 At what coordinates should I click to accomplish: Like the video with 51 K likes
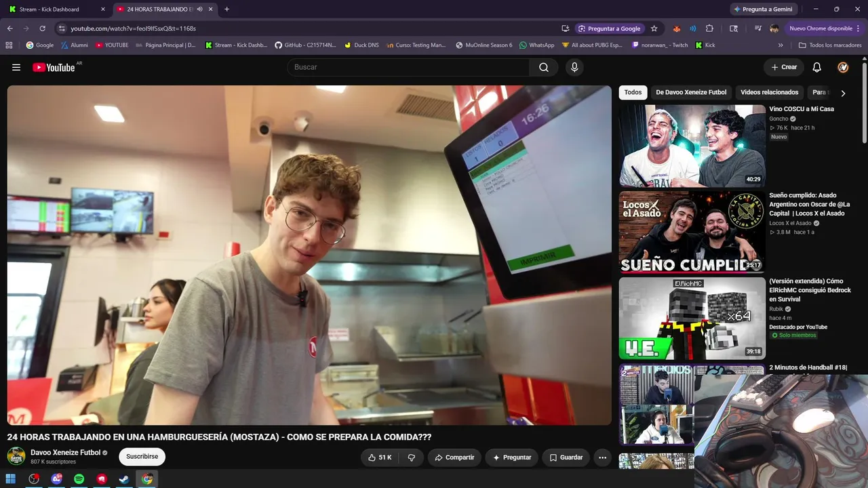pyautogui.click(x=380, y=457)
